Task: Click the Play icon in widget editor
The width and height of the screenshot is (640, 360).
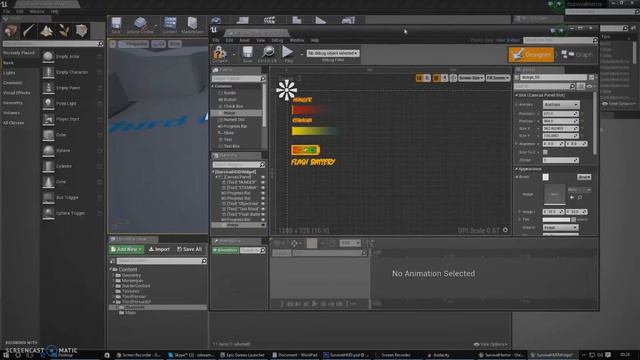Action: coord(288,51)
